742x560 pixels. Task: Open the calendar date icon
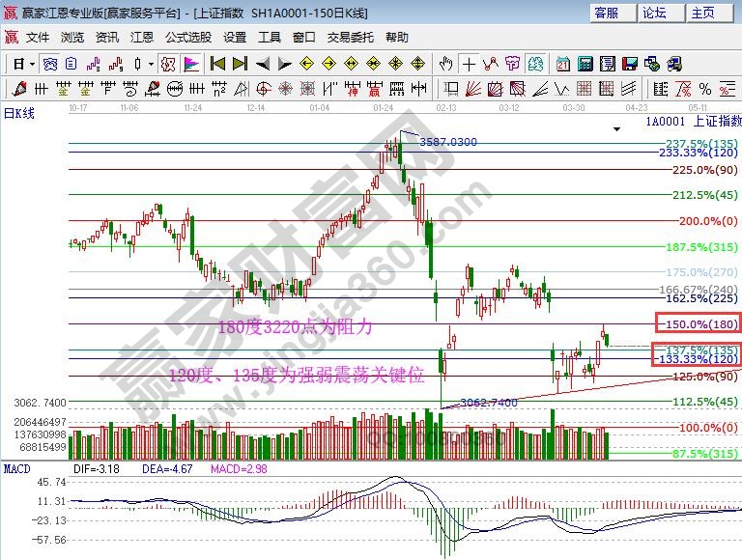click(563, 64)
